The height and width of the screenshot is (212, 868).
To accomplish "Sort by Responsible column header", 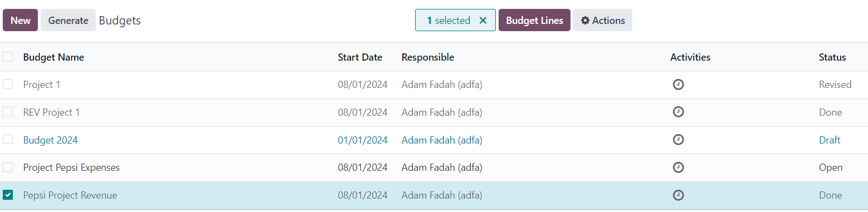I will click(428, 57).
